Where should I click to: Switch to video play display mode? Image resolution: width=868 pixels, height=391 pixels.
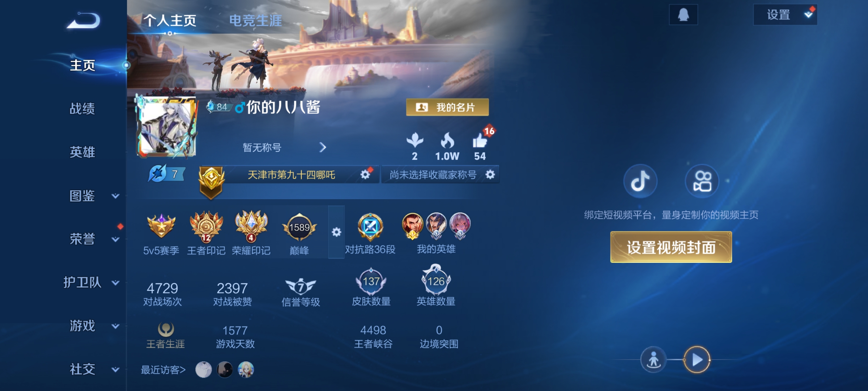pyautogui.click(x=697, y=360)
